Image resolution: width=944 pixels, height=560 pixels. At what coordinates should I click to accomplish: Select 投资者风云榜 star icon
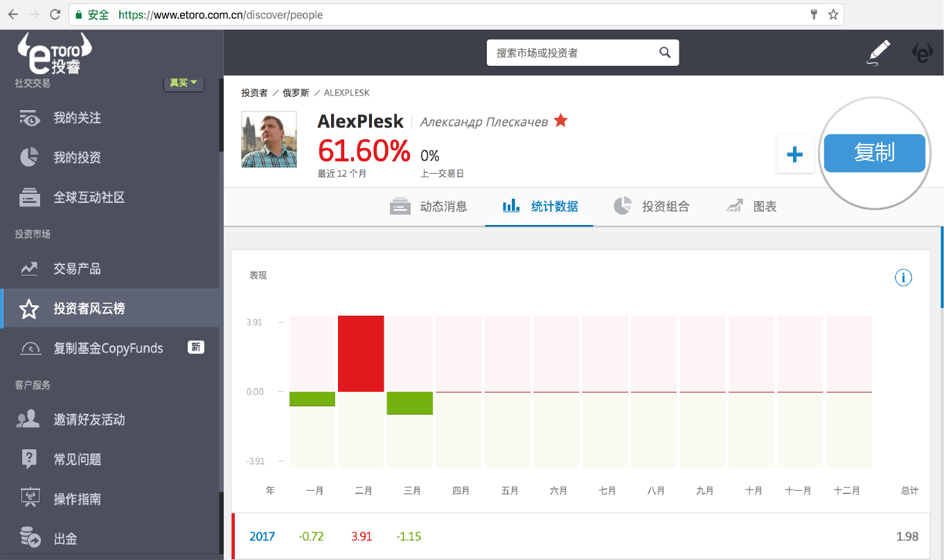point(29,309)
